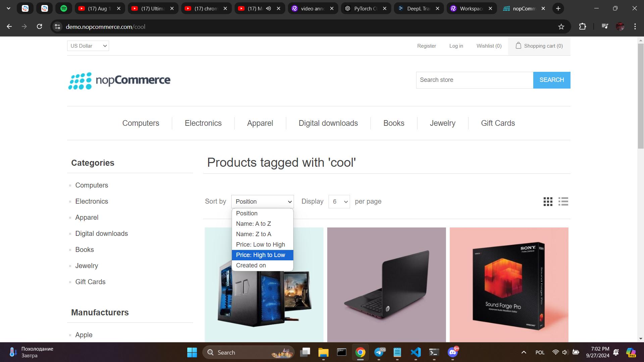Open the Books top menu
644x362 pixels.
[394, 123]
